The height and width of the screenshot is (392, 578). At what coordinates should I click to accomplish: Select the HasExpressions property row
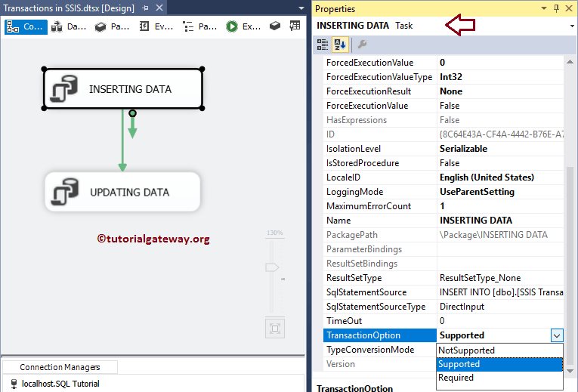click(444, 120)
